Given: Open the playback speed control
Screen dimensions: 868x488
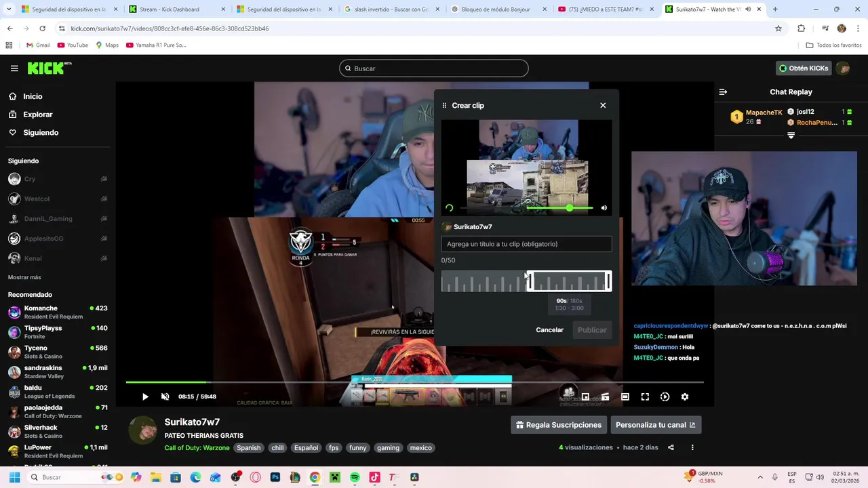Looking at the screenshot, I should [x=665, y=396].
